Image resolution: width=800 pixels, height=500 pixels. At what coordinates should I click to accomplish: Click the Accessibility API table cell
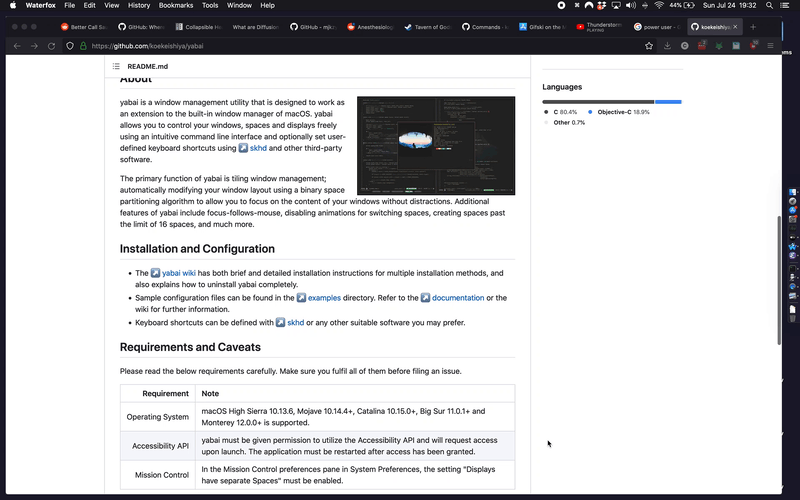[160, 446]
